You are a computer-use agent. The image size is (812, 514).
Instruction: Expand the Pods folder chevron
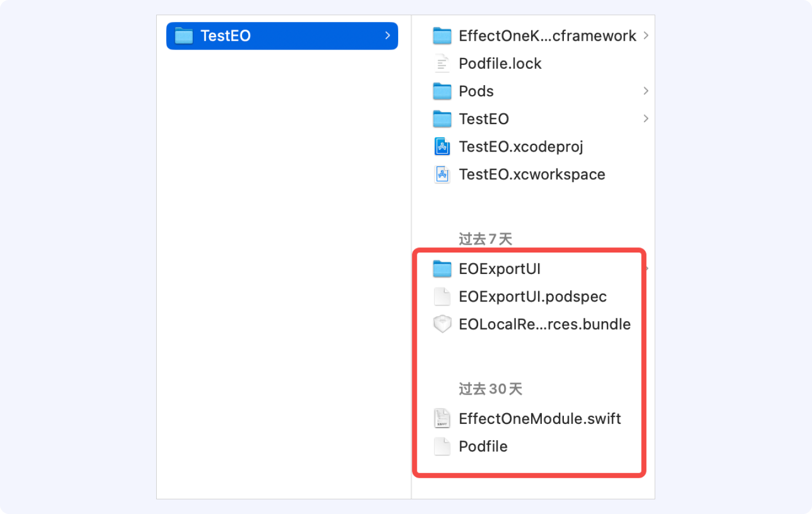pos(646,91)
